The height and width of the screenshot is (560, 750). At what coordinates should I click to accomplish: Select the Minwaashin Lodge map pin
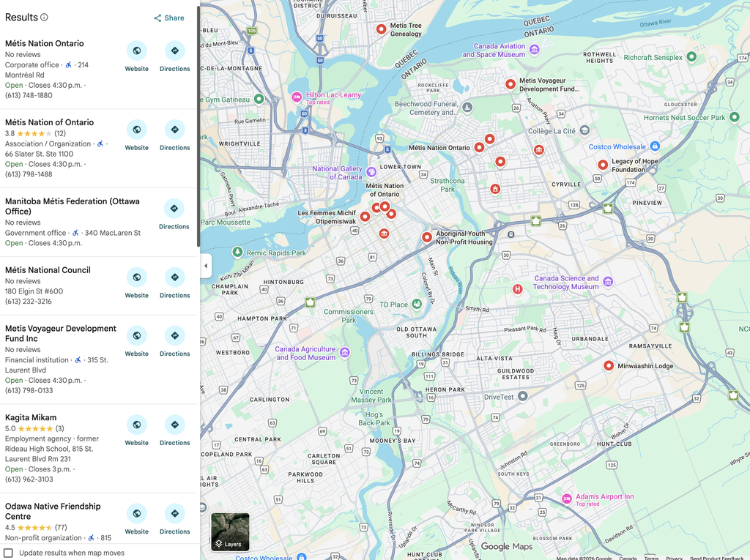click(609, 366)
